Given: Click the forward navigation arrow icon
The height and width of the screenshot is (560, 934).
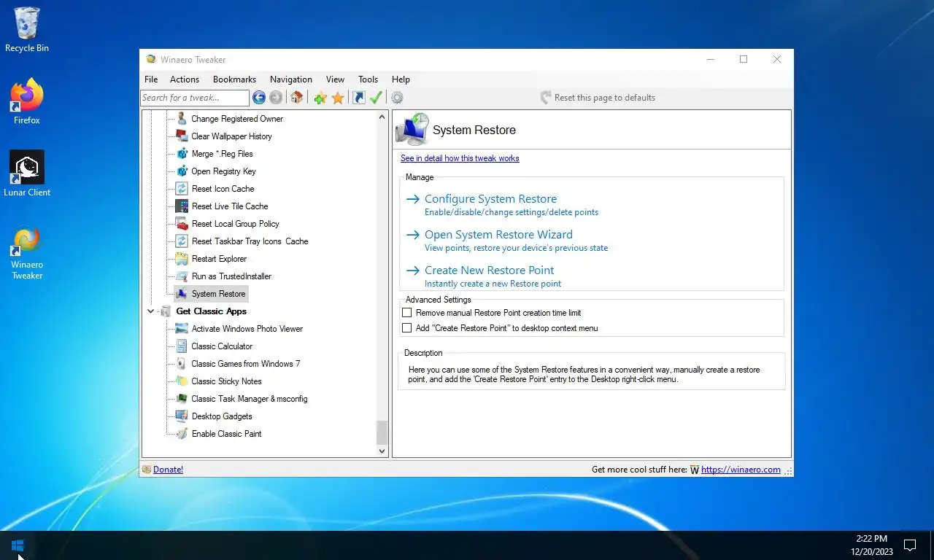Looking at the screenshot, I should [276, 98].
